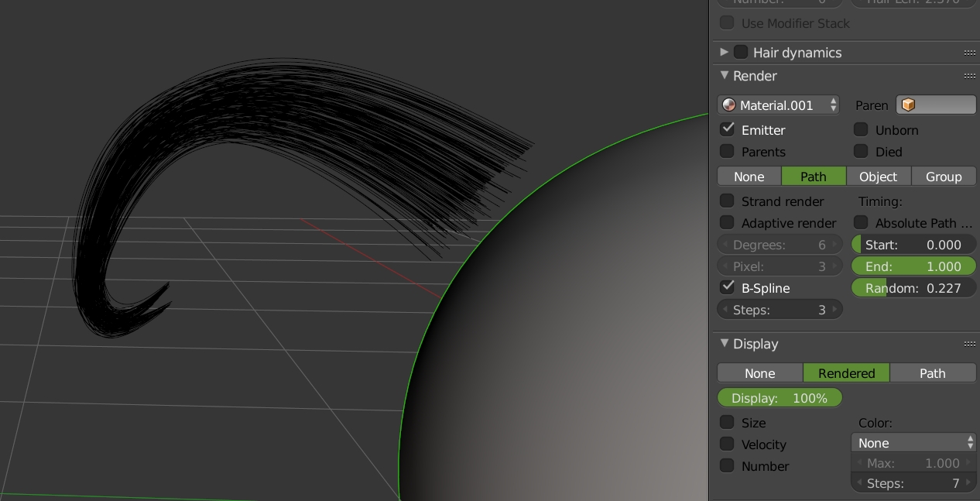The height and width of the screenshot is (501, 980).
Task: Uncheck the Emitter option
Action: pyautogui.click(x=727, y=129)
